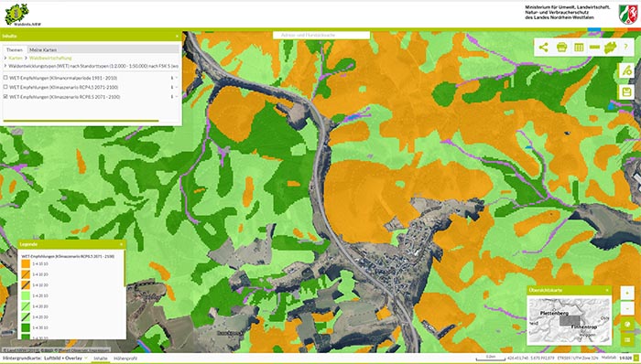Click the NRW region outline icon
This screenshot has width=641, height=364.
(x=611, y=48)
